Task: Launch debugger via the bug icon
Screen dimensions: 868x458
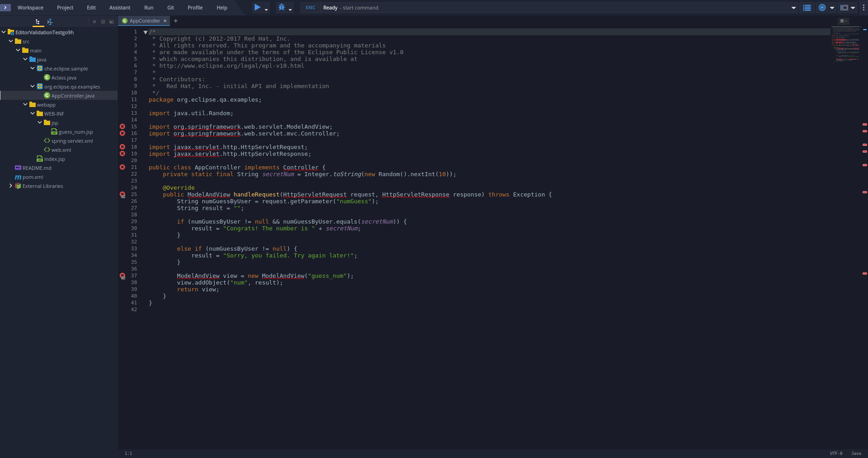Action: [x=281, y=7]
